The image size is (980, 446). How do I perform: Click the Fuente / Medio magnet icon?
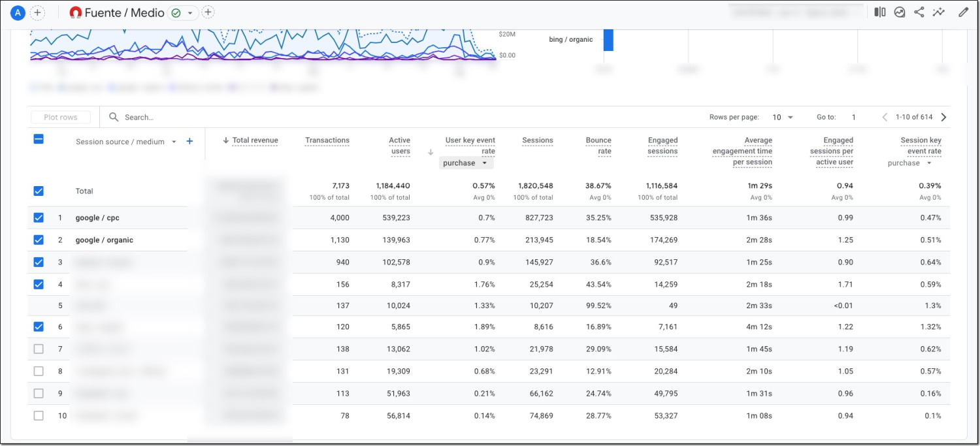tap(76, 12)
